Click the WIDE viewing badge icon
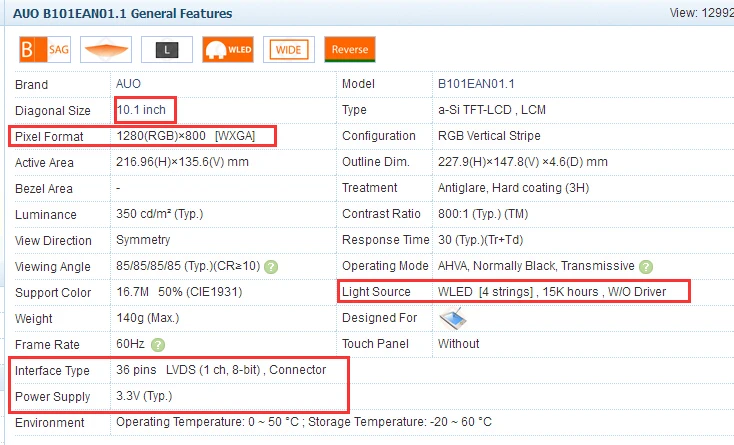This screenshot has width=734, height=445. coord(289,49)
